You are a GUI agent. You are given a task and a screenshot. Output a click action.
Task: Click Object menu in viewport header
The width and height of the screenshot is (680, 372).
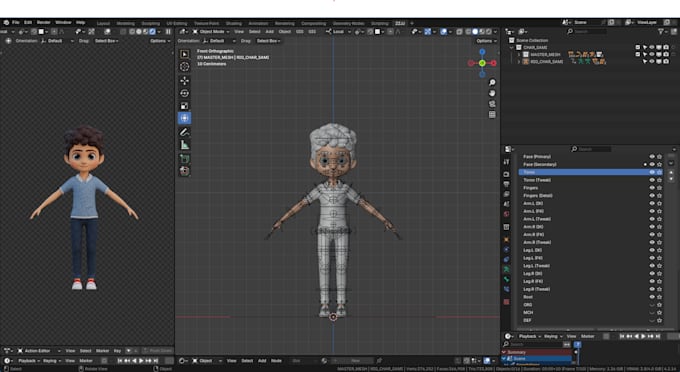click(284, 32)
